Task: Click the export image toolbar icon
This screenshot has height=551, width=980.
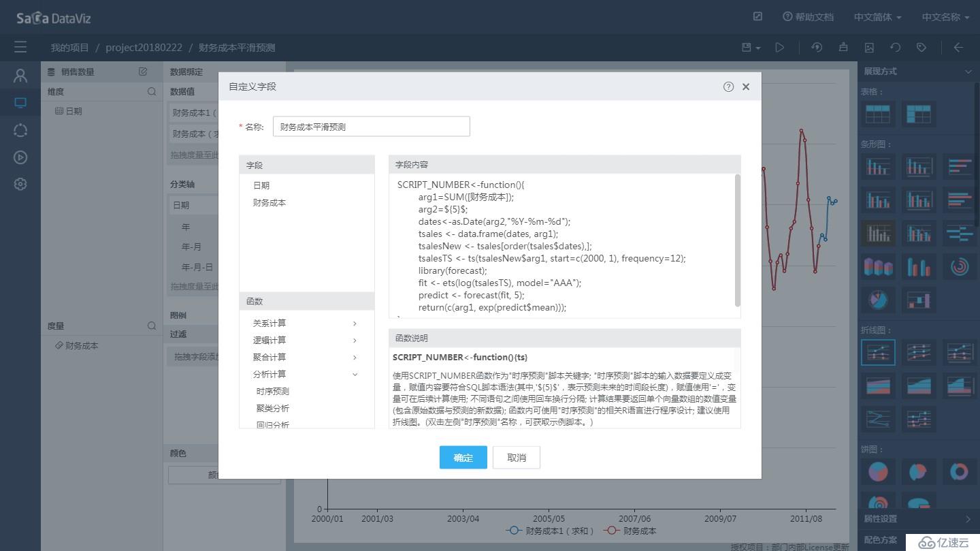Action: click(x=869, y=47)
